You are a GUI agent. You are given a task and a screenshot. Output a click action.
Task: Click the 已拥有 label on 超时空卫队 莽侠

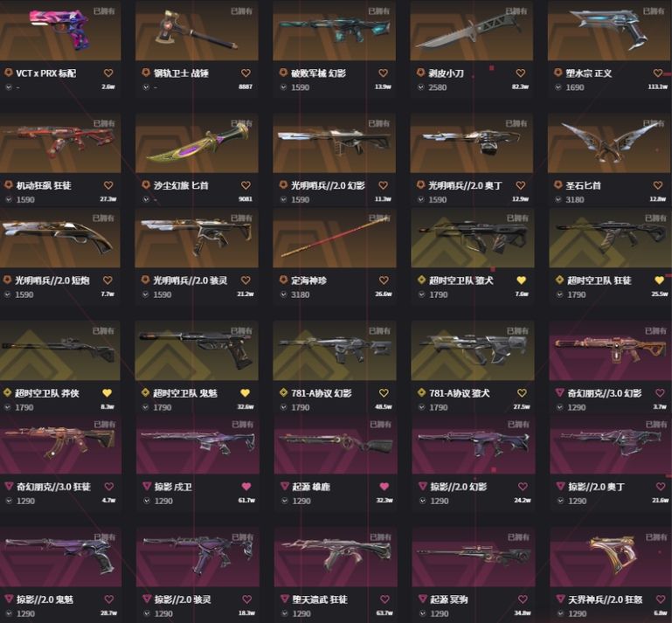pyautogui.click(x=103, y=331)
